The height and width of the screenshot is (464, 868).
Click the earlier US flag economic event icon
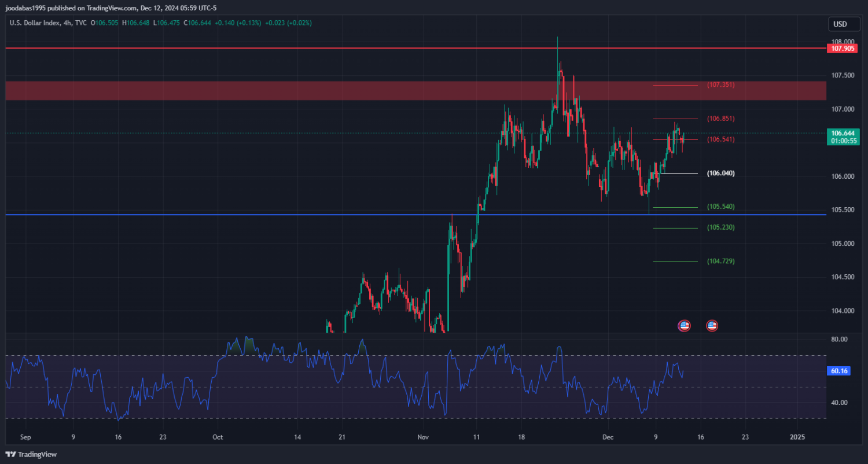[x=684, y=326]
